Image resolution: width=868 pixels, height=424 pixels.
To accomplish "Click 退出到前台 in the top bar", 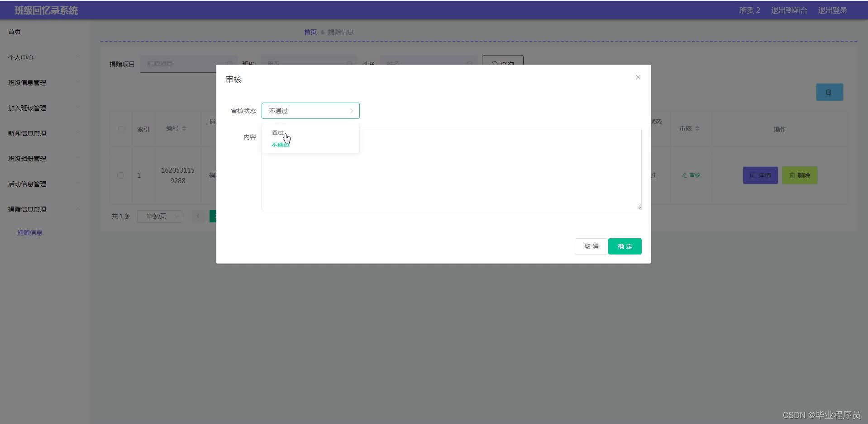I will [x=789, y=10].
